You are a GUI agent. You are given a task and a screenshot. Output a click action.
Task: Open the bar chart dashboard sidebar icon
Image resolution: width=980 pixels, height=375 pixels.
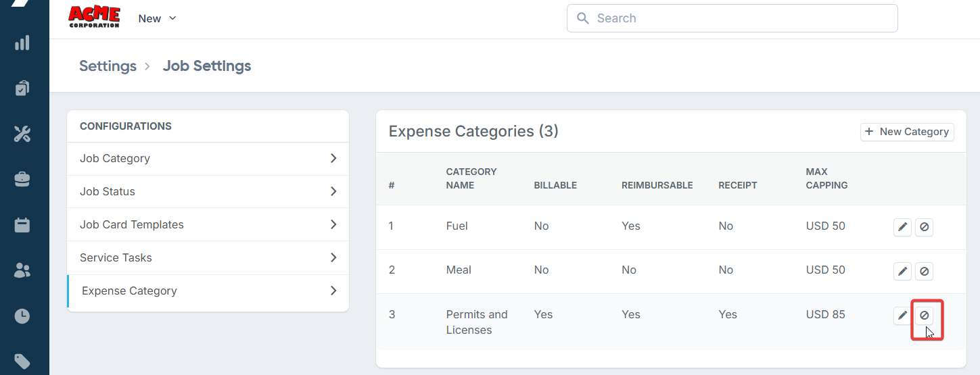[22, 43]
